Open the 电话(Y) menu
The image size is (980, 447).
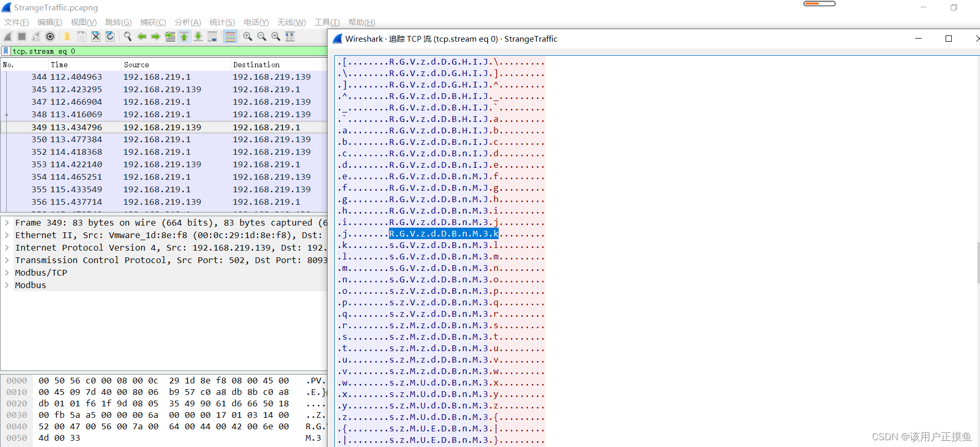click(256, 22)
